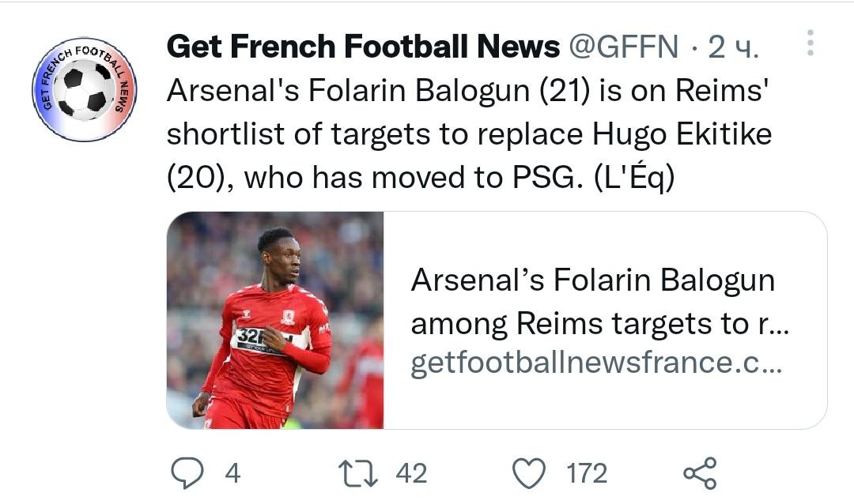Viewport: 854px width, 504px height.
Task: Click the retweet count of 42
Action: pos(410,473)
